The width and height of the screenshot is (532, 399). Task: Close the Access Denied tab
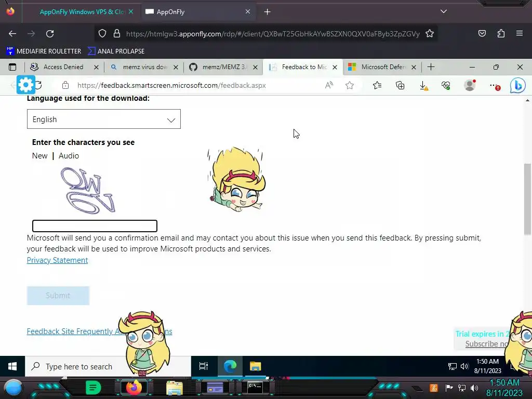[x=96, y=67]
